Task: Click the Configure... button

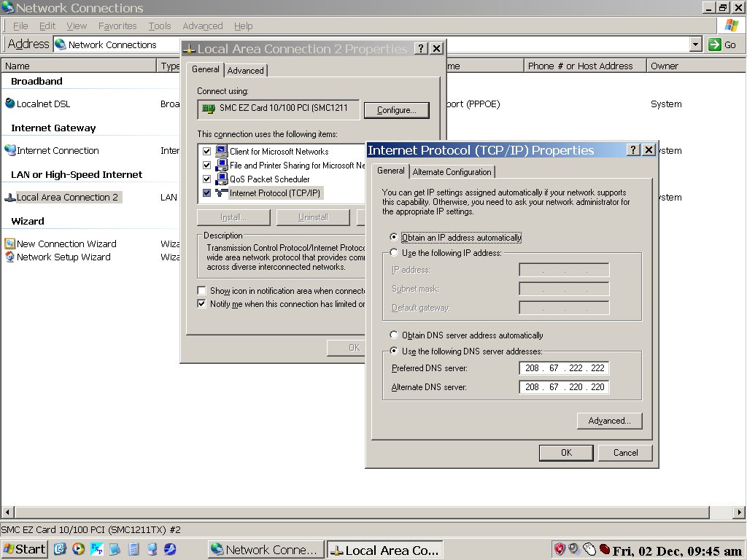Action: [x=396, y=110]
